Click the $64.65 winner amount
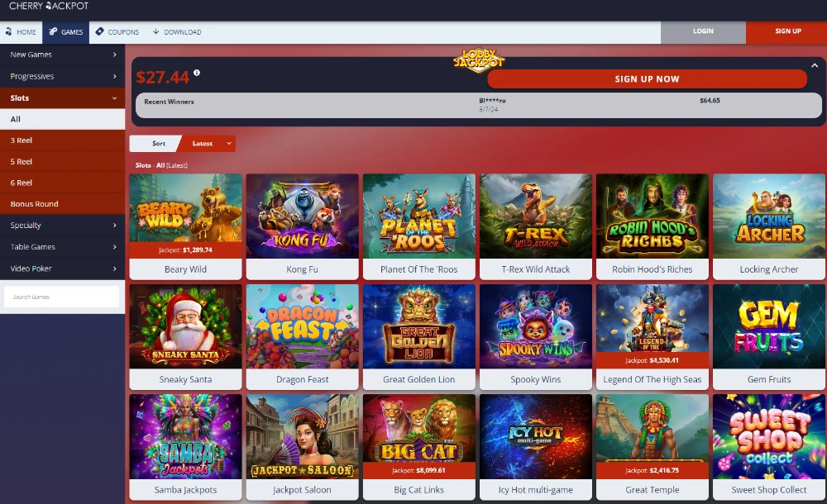Viewport: 827px width, 504px height. click(x=710, y=100)
